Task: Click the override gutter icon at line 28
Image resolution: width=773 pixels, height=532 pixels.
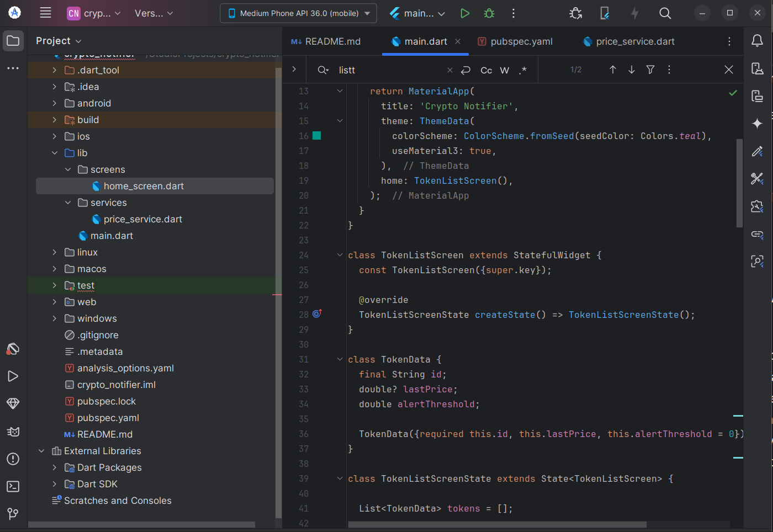Action: (317, 313)
